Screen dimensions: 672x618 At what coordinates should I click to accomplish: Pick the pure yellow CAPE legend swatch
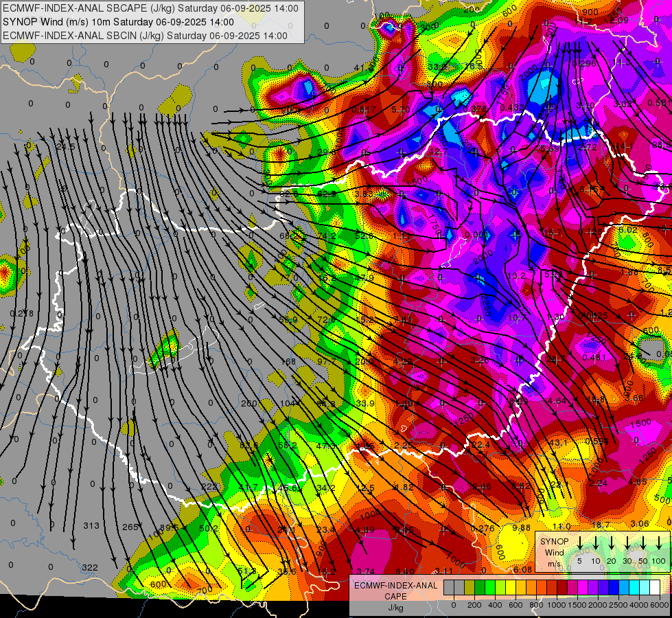pyautogui.click(x=511, y=588)
